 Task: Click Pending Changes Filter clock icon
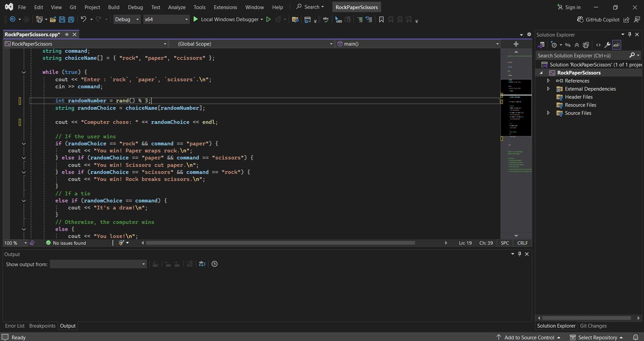555,45
